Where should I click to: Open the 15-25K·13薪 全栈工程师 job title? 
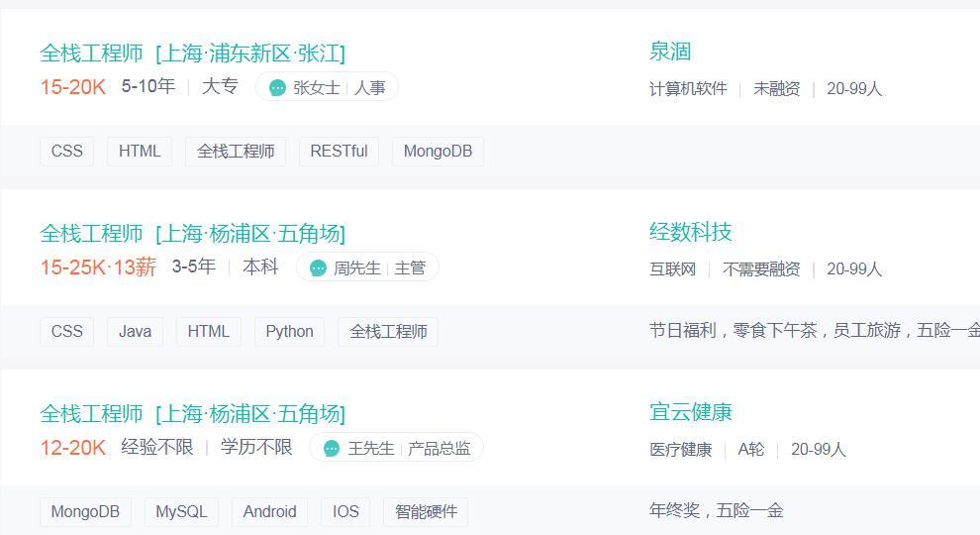[x=192, y=234]
